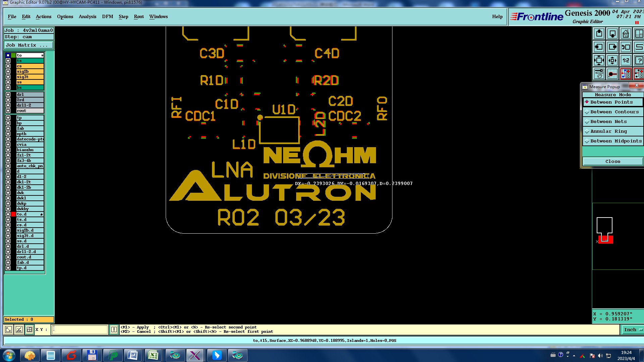Open the red G app in taskbar
The image size is (644, 362).
click(x=71, y=355)
